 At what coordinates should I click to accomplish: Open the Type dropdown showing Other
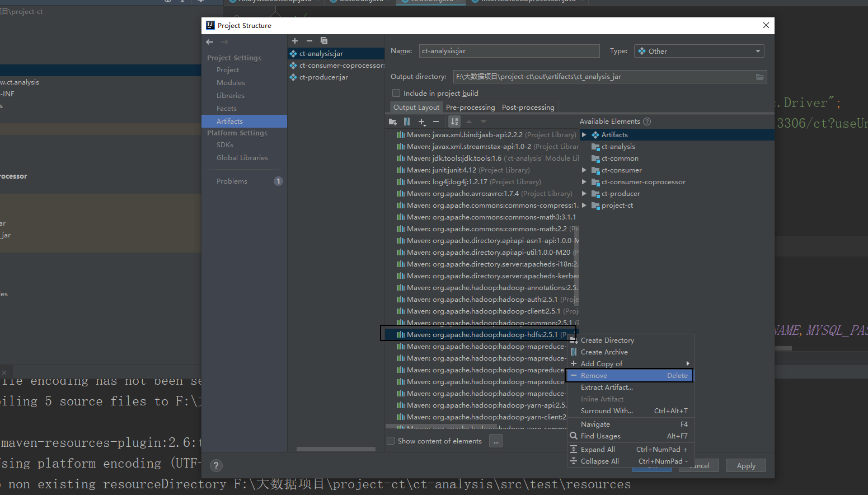698,51
